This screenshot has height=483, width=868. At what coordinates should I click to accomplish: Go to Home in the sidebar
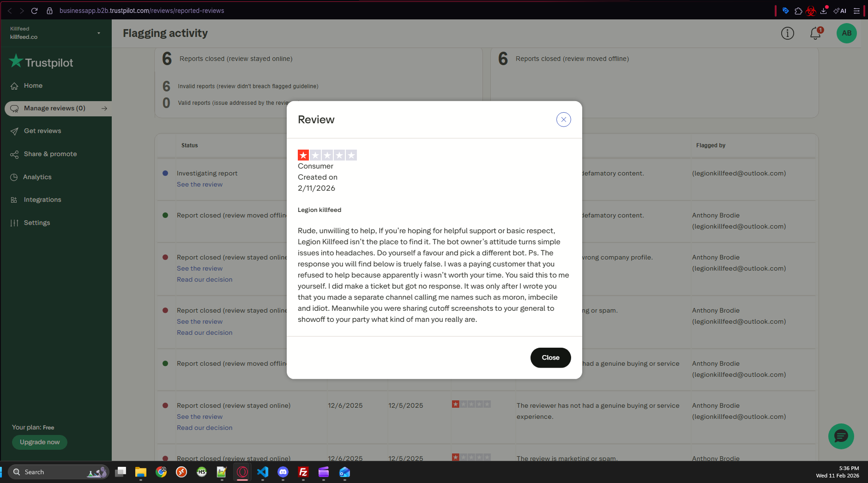click(x=33, y=86)
